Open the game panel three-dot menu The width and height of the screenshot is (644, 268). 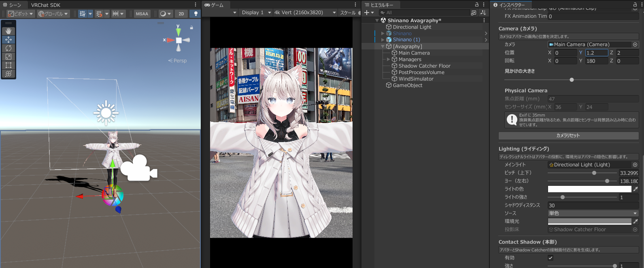coord(355,4)
